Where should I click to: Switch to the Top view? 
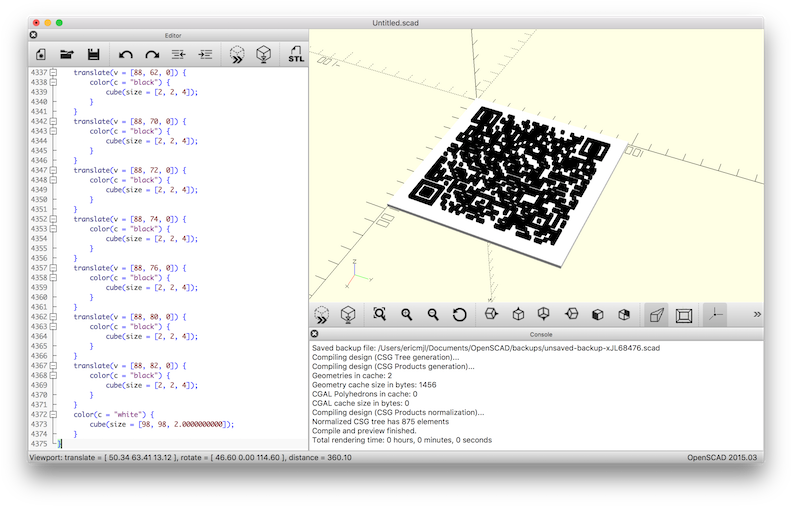pos(518,314)
